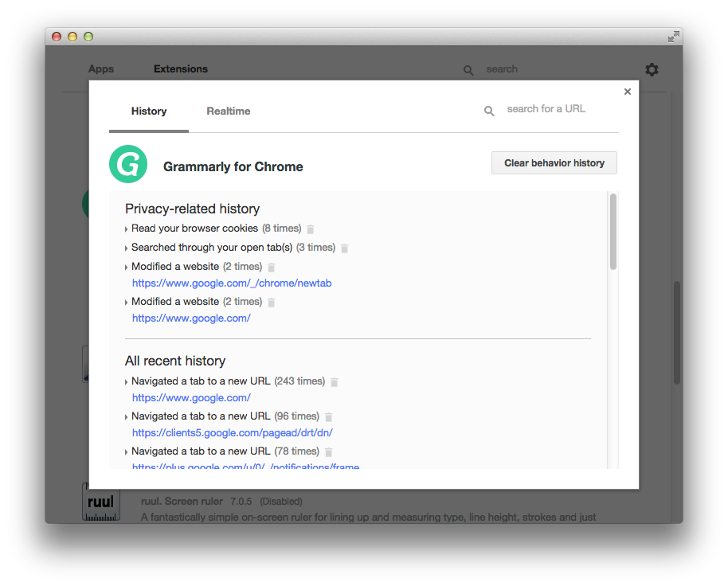Screen dimensions: 728x586
Task: Expand the 'Read your browser cookies' entry
Action: [127, 229]
